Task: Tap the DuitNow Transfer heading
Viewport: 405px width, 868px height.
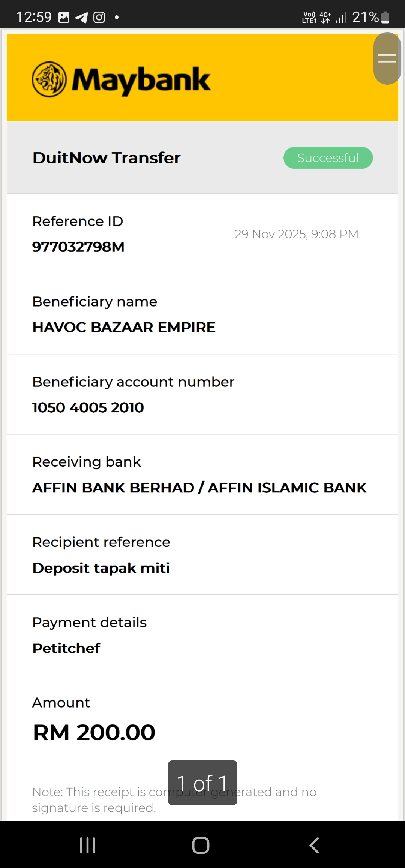Action: 106,158
